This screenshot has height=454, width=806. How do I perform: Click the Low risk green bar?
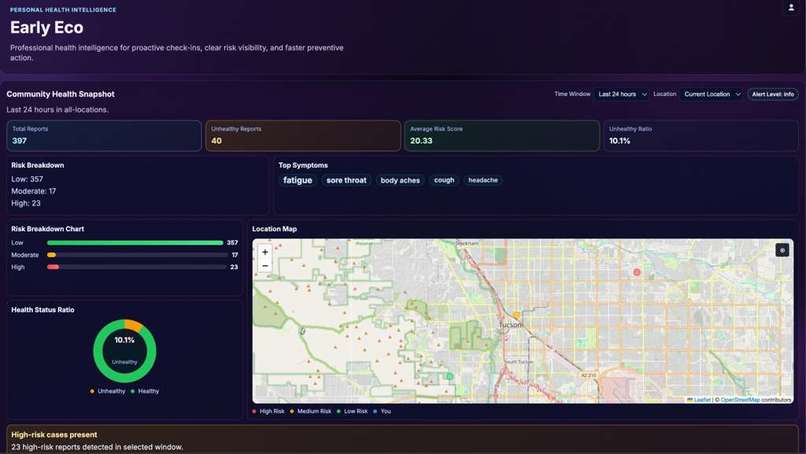click(x=135, y=243)
